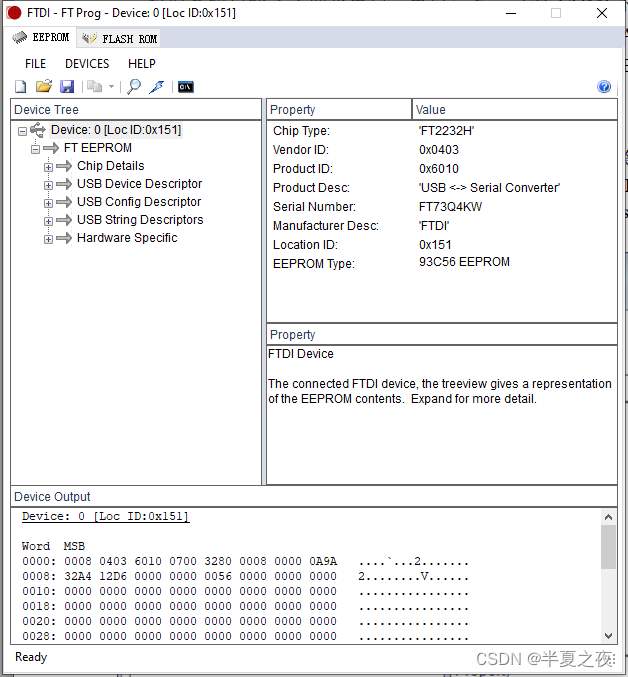Click the Device Output scrollbar thumb

(x=608, y=547)
